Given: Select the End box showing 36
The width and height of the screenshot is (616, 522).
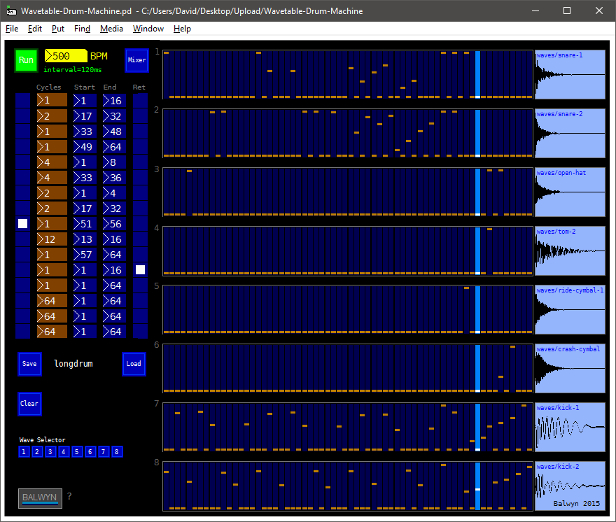Looking at the screenshot, I should 114,178.
